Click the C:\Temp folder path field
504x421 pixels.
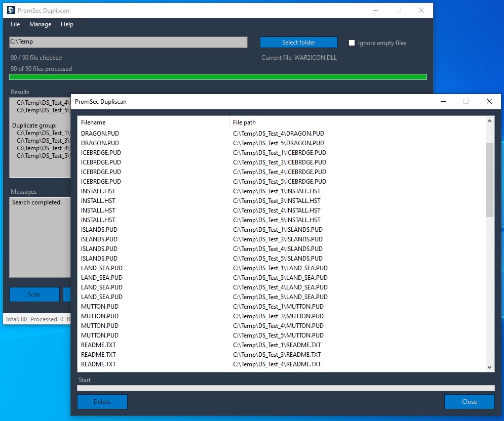click(128, 42)
